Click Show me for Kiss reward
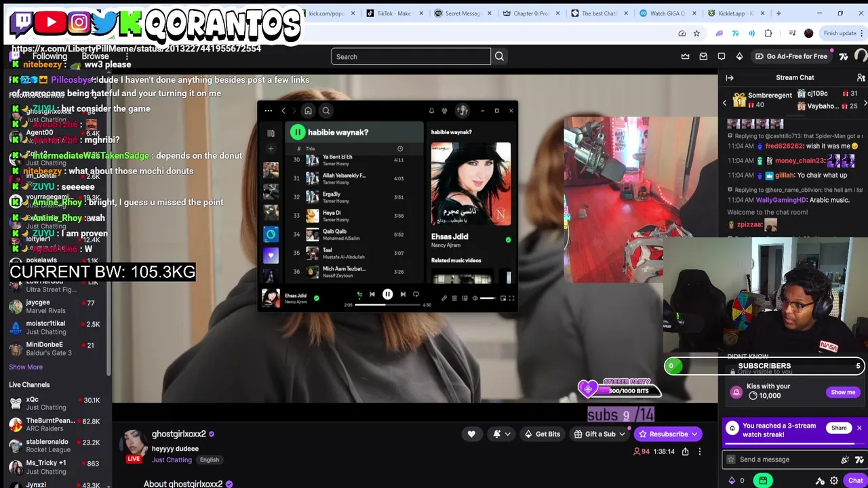 coord(843,392)
